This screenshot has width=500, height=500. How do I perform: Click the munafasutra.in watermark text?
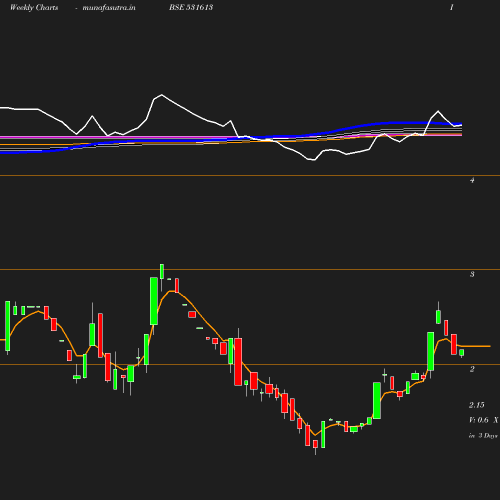click(x=109, y=8)
